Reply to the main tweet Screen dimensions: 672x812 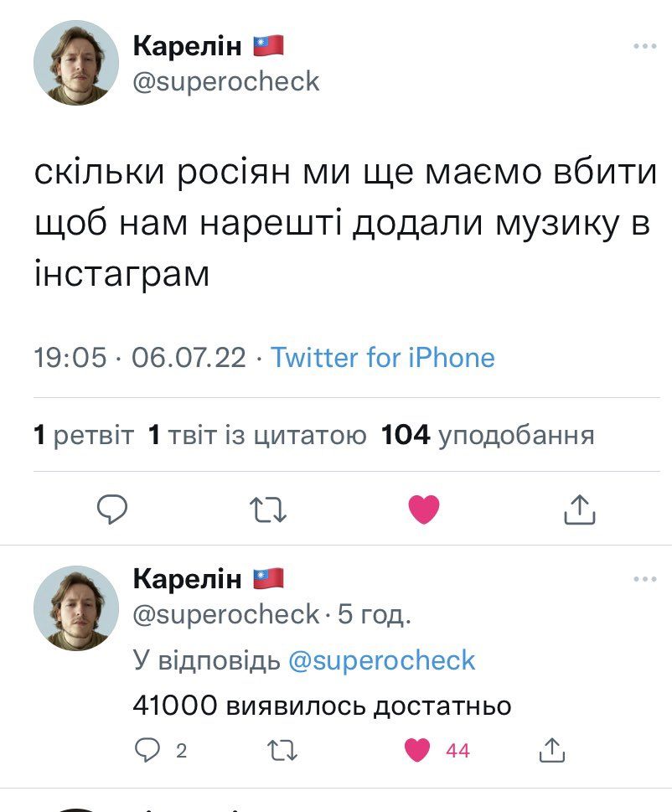tap(111, 509)
